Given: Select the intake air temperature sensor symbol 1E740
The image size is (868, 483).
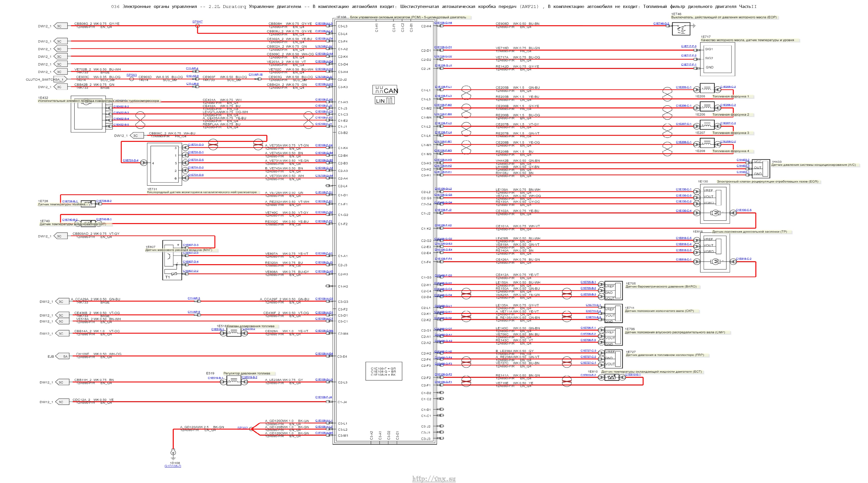Looking at the screenshot, I should coord(88,223).
